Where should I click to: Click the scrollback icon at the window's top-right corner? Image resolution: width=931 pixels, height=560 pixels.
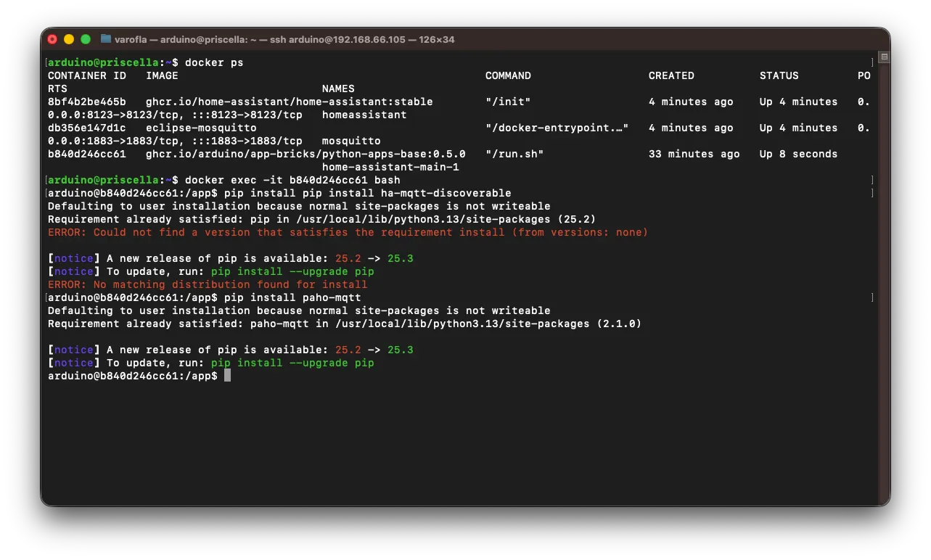pyautogui.click(x=884, y=57)
